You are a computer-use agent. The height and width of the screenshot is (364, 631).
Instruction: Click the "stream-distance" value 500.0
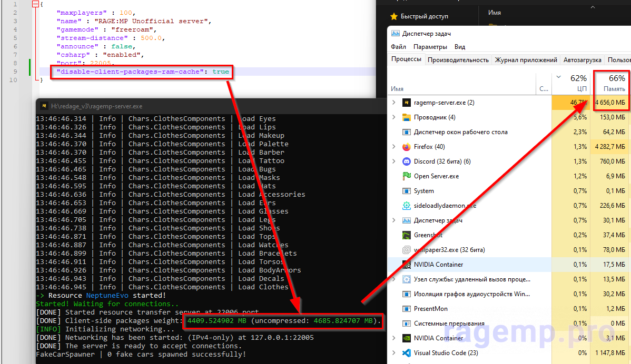tap(151, 38)
